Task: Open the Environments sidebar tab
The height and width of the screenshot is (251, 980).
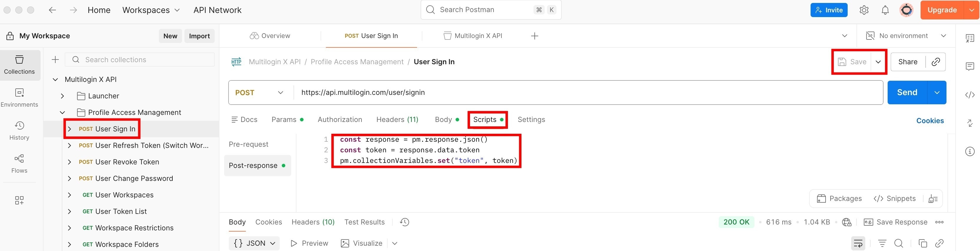Action: click(x=19, y=98)
